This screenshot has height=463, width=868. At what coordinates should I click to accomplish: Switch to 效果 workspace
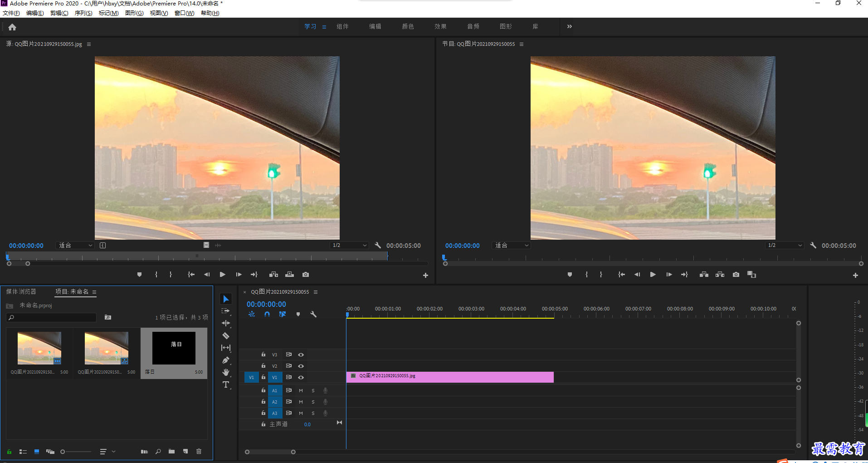coord(440,26)
